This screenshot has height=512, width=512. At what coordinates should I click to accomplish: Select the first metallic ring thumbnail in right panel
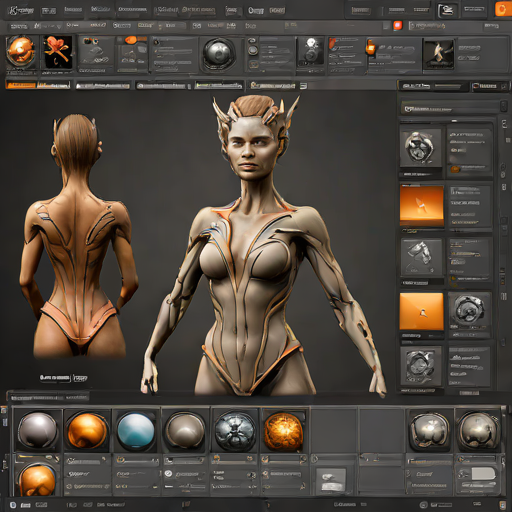coord(420,148)
